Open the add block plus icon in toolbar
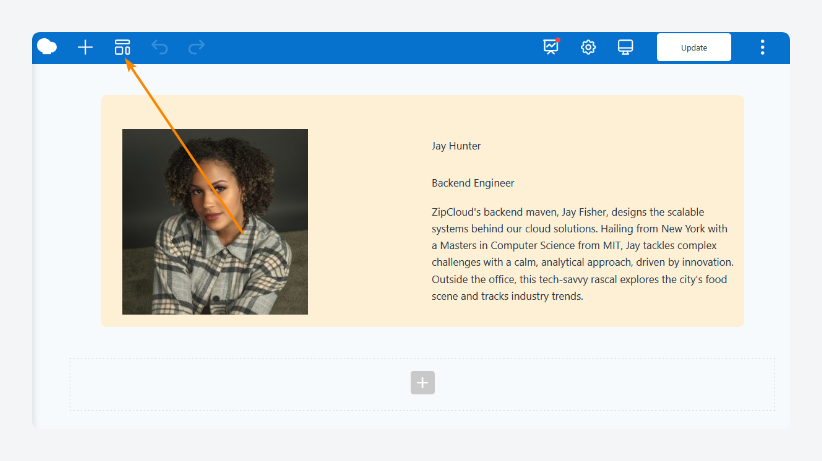Viewport: 822px width, 461px height. (x=85, y=47)
